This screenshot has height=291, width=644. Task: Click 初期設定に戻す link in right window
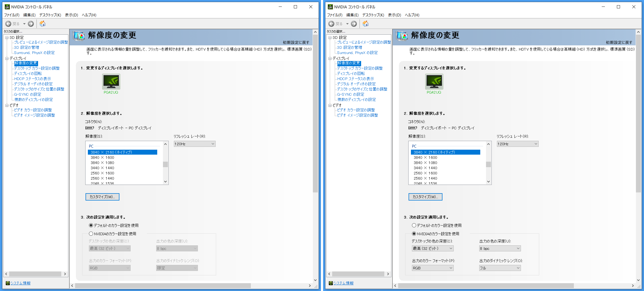click(x=619, y=42)
